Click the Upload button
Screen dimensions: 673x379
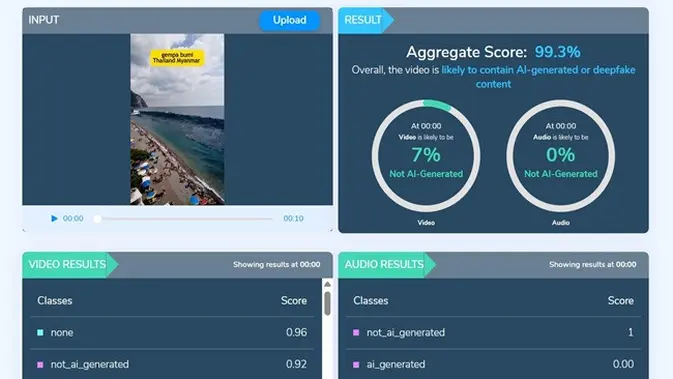(289, 20)
